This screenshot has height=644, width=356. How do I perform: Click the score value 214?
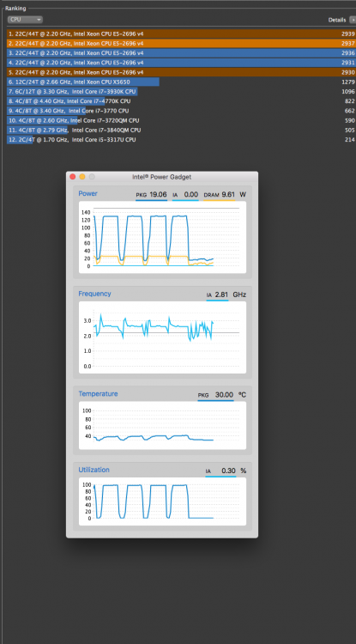pyautogui.click(x=350, y=140)
